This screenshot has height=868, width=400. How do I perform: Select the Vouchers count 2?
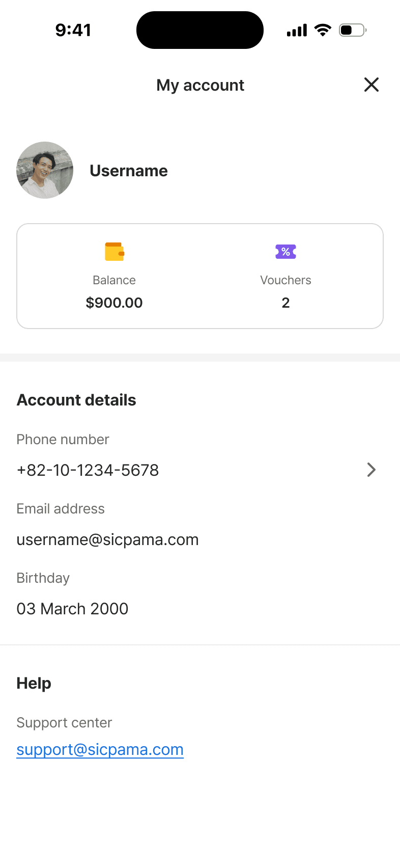285,303
